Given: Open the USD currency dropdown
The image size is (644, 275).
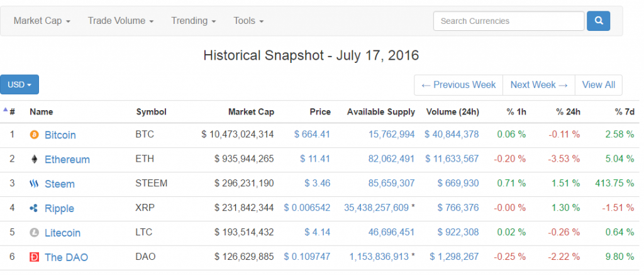Looking at the screenshot, I should pos(19,85).
